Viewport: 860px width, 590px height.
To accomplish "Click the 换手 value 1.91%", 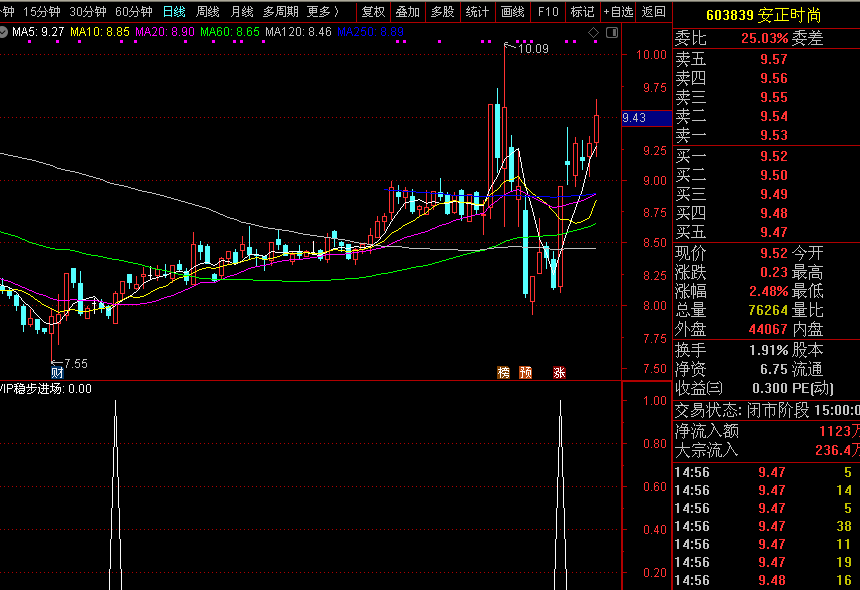I will click(768, 350).
